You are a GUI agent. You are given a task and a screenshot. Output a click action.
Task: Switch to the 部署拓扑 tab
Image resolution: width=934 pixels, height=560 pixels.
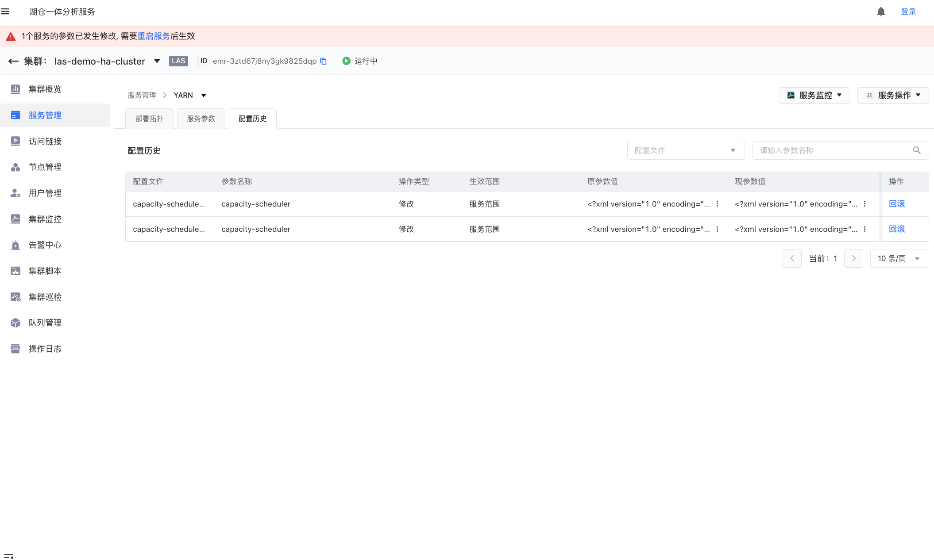pos(149,119)
